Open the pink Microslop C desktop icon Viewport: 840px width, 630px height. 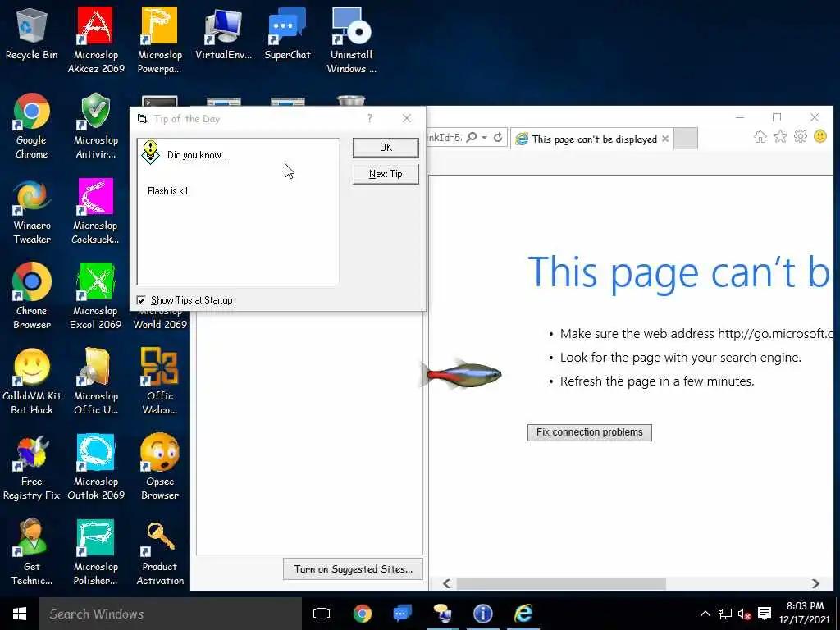[x=96, y=211]
